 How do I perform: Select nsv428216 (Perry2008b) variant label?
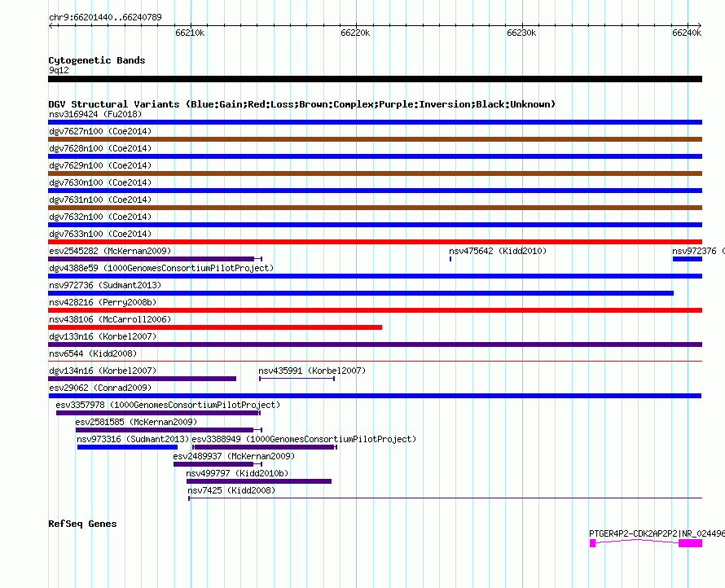tap(103, 302)
